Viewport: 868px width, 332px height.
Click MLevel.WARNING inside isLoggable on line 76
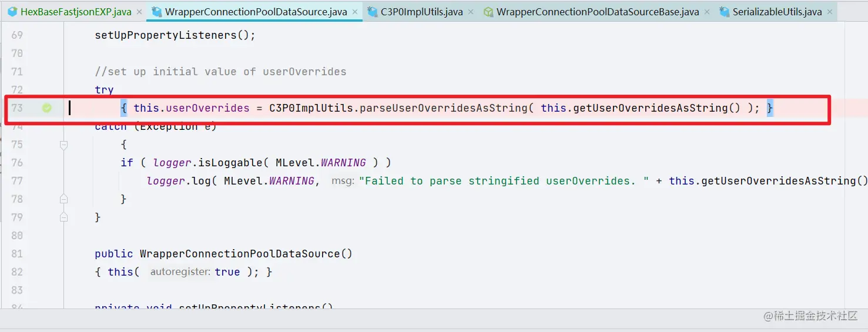(320, 163)
